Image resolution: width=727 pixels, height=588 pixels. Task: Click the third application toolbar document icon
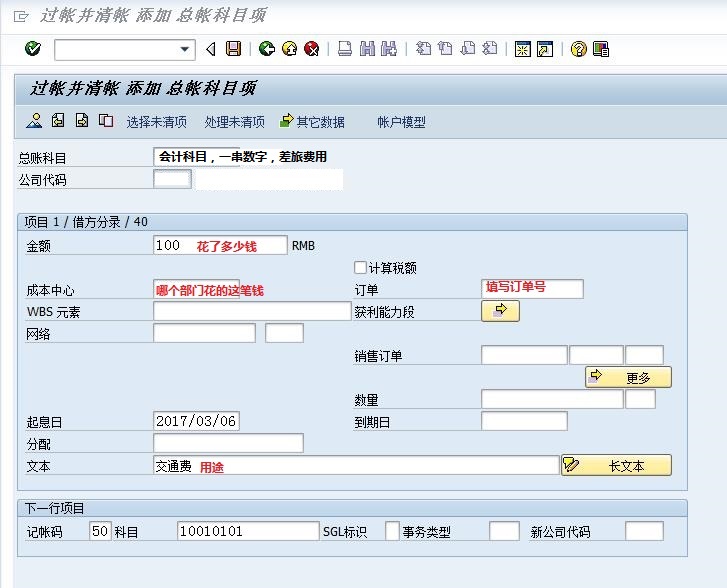click(x=82, y=120)
